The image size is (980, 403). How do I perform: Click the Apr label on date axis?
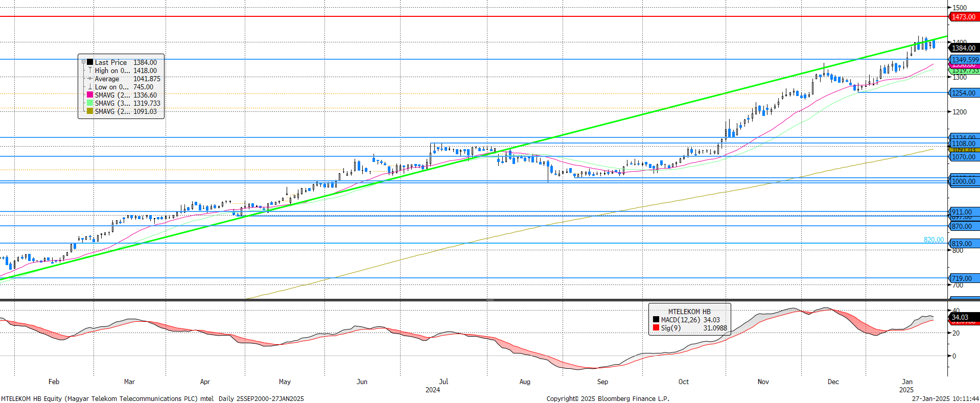pyautogui.click(x=205, y=382)
